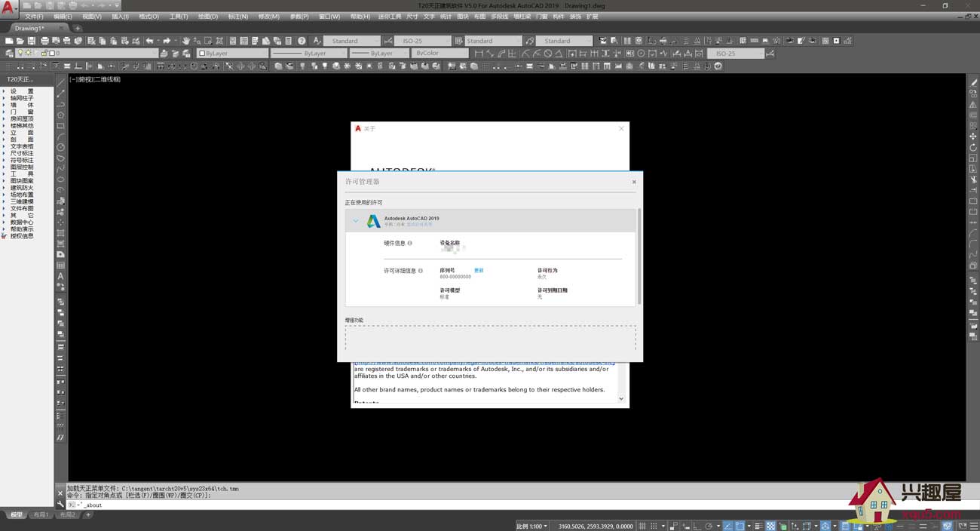
Task: Click the ByLayer color swatch square
Action: click(x=202, y=54)
